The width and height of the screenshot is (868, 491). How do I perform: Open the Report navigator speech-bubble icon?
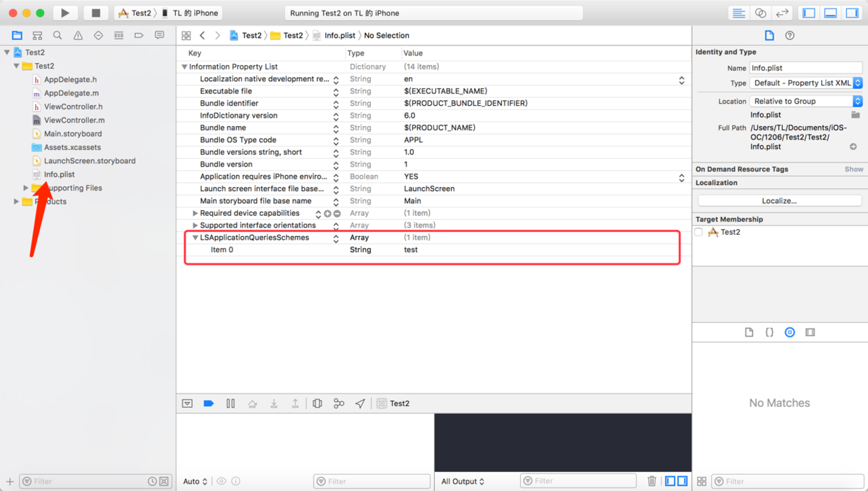tap(159, 35)
